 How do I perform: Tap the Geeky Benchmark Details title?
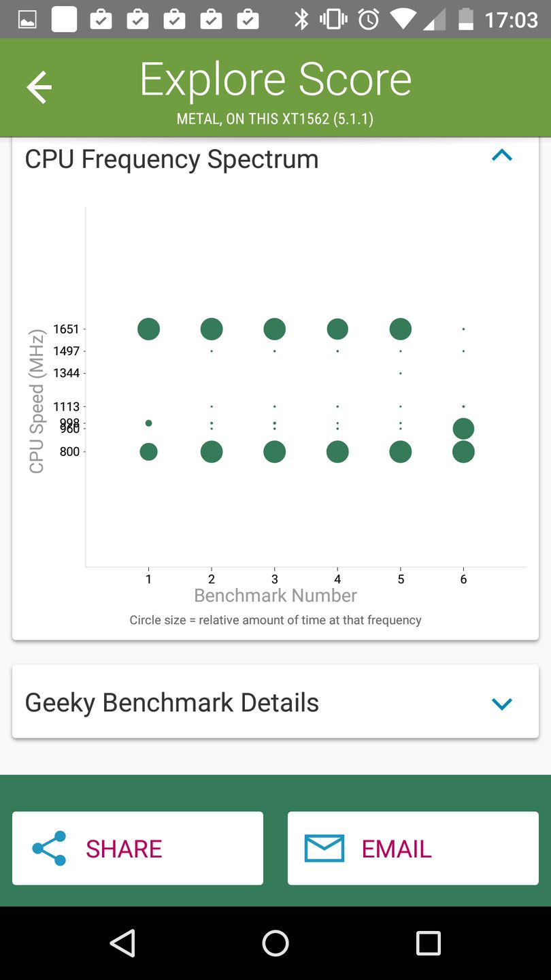[172, 702]
